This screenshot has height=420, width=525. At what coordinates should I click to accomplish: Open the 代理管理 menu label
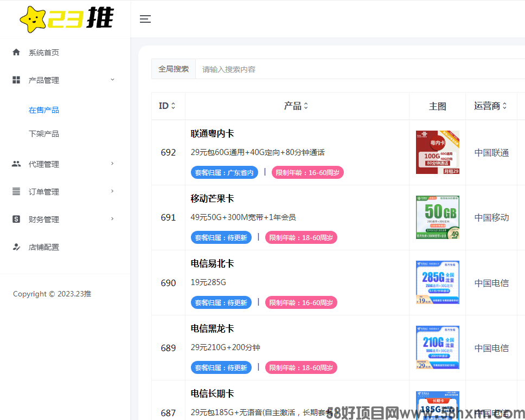point(44,164)
